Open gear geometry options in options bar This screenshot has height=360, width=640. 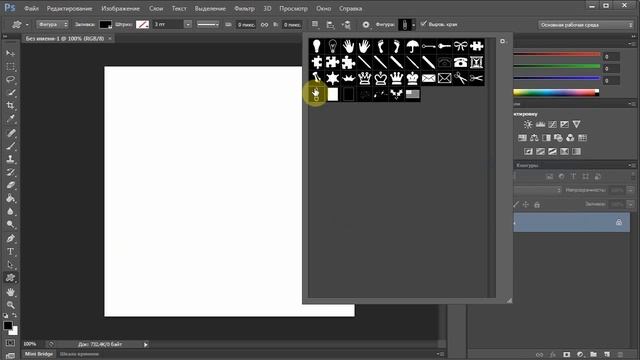point(366,25)
